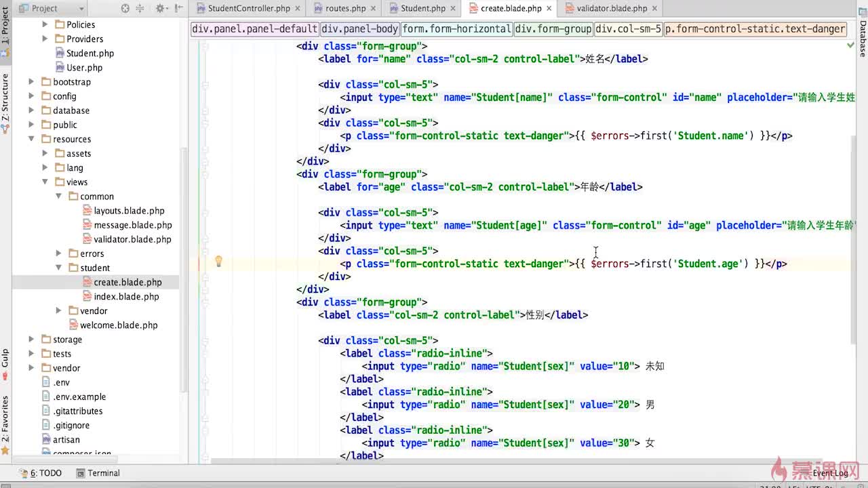Open the Terminal tool window
Screen dimensions: 868x488
98,473
